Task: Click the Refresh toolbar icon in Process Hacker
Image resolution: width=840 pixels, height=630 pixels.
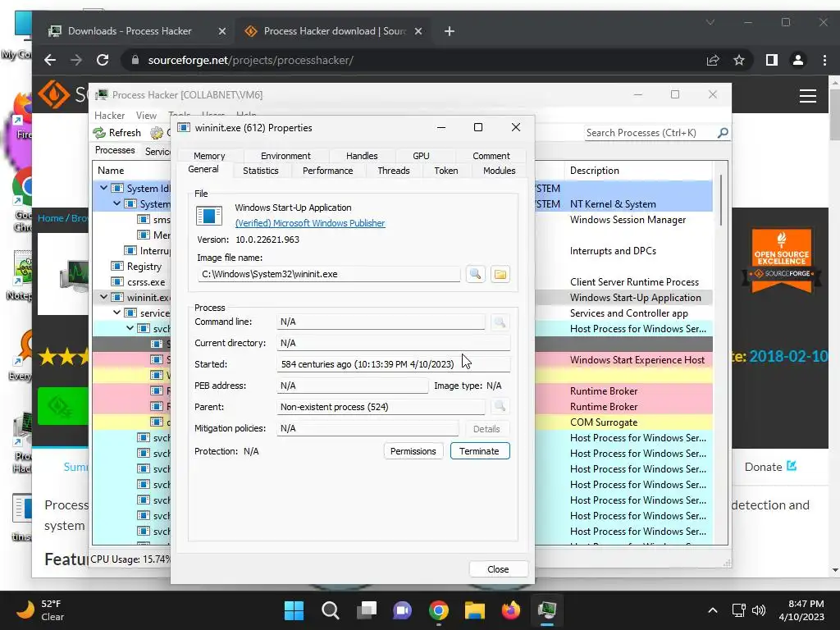Action: click(99, 133)
